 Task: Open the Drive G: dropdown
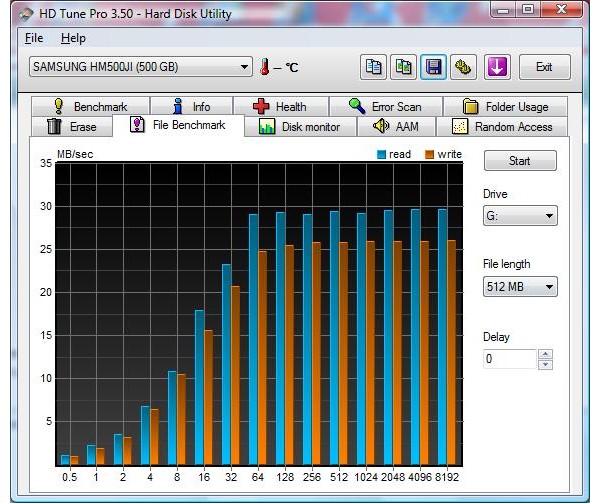(520, 216)
